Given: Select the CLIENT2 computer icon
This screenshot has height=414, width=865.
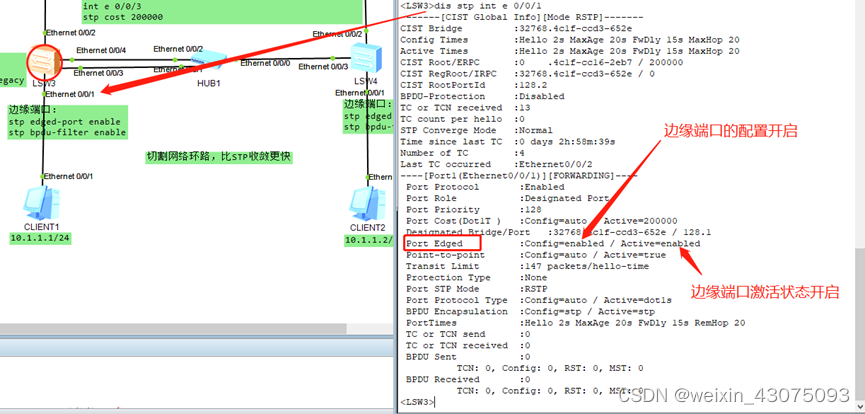Looking at the screenshot, I should point(367,204).
